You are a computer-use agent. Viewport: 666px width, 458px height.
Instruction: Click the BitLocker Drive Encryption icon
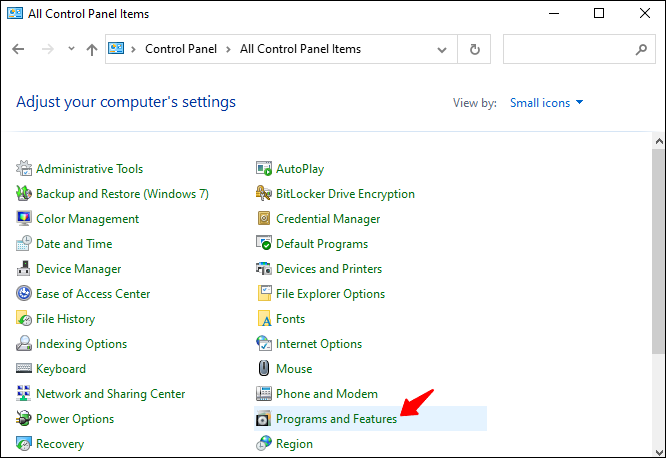pos(264,194)
